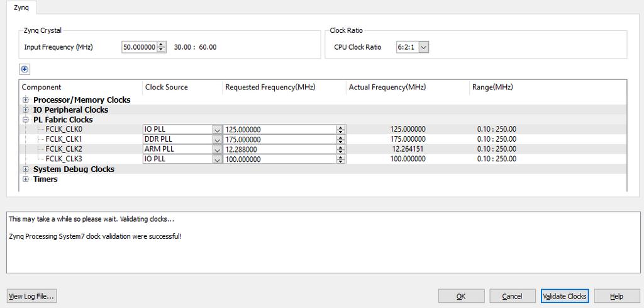The image size is (644, 308).
Task: Click the IO Peripheral Clocks label
Action: (x=70, y=110)
